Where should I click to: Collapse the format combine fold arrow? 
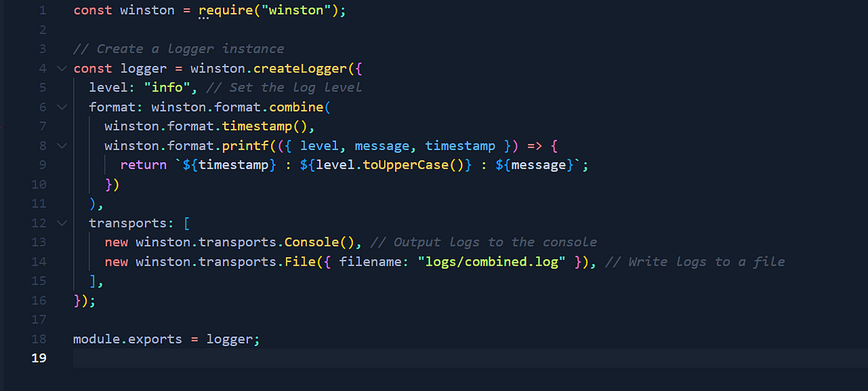coord(61,107)
